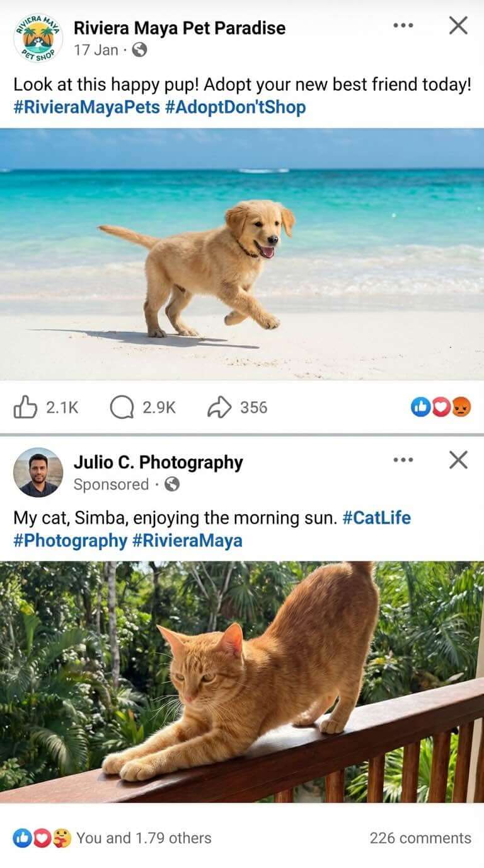The width and height of the screenshot is (484, 868).
Task: Follow the #CatLife hashtag link
Action: tap(376, 518)
